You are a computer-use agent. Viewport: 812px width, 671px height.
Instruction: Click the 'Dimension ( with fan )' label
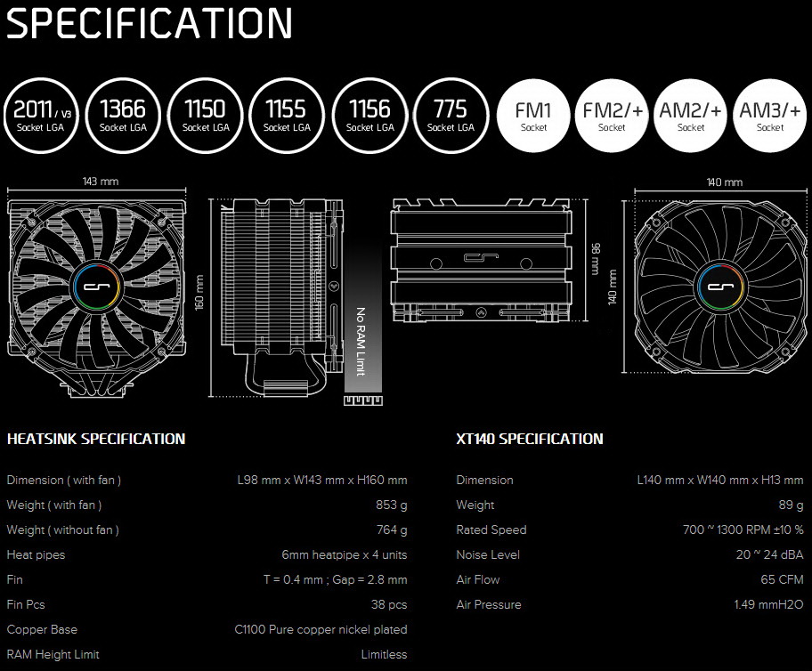coord(64,481)
